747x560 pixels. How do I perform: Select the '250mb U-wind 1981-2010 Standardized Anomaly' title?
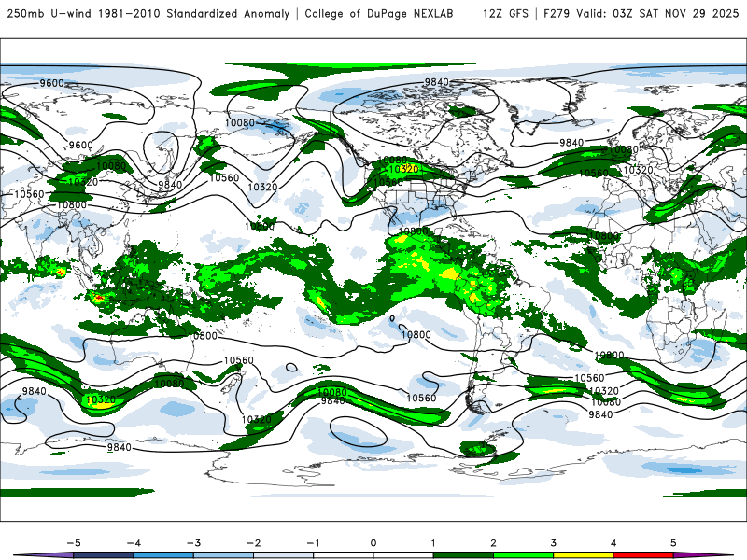148,14
